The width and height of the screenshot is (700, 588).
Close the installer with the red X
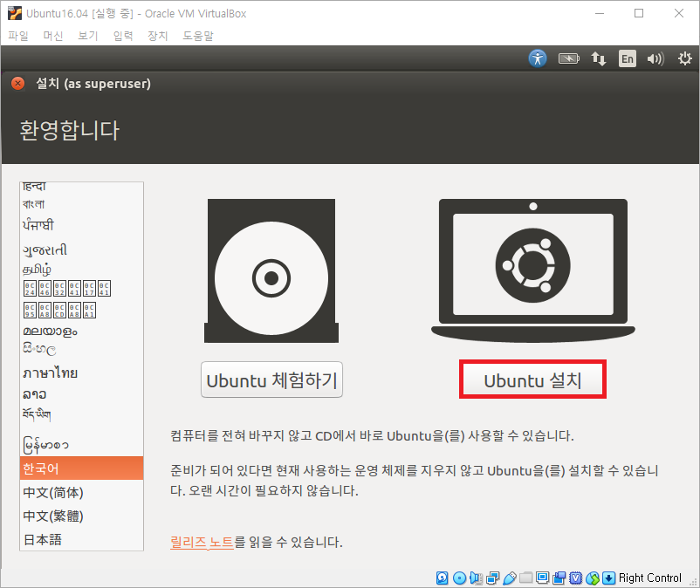[17, 84]
